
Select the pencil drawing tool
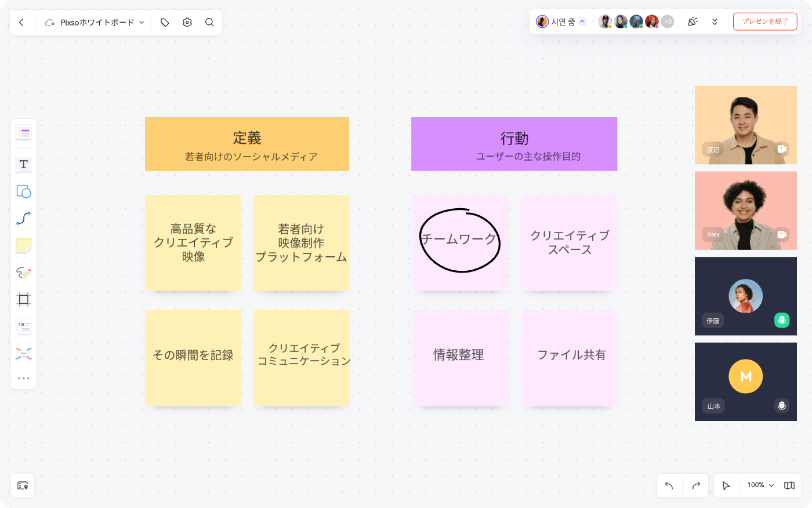click(24, 273)
